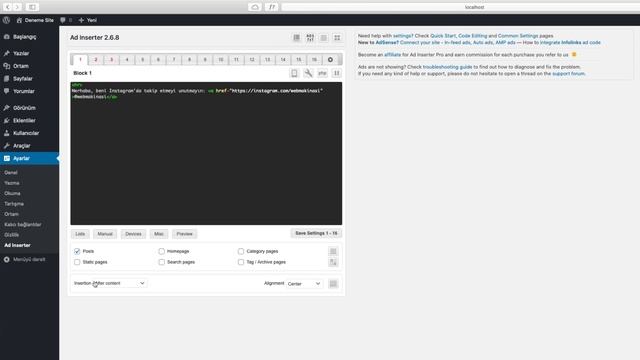The width and height of the screenshot is (640, 360).
Task: Click the pause insertion icon for Block 1
Action: pos(336,73)
